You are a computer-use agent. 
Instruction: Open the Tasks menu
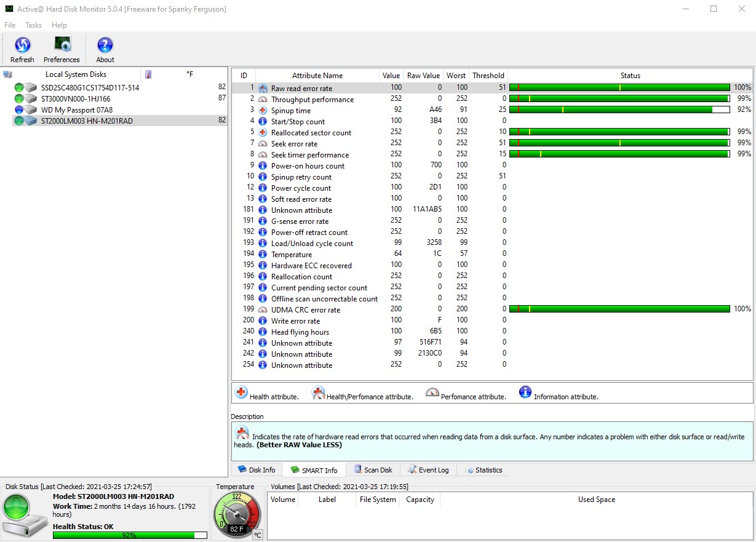(33, 25)
